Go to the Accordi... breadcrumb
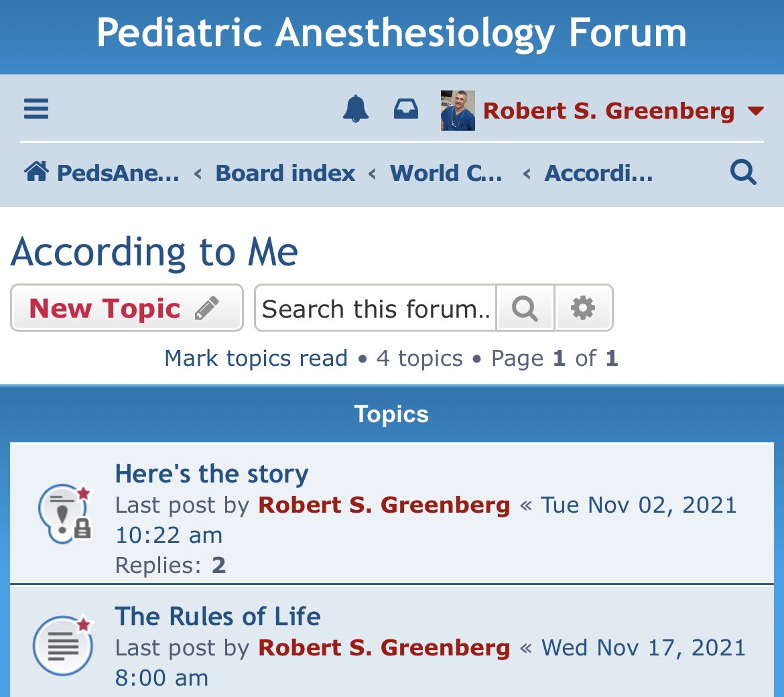Viewport: 784px width, 697px height. pos(598,173)
